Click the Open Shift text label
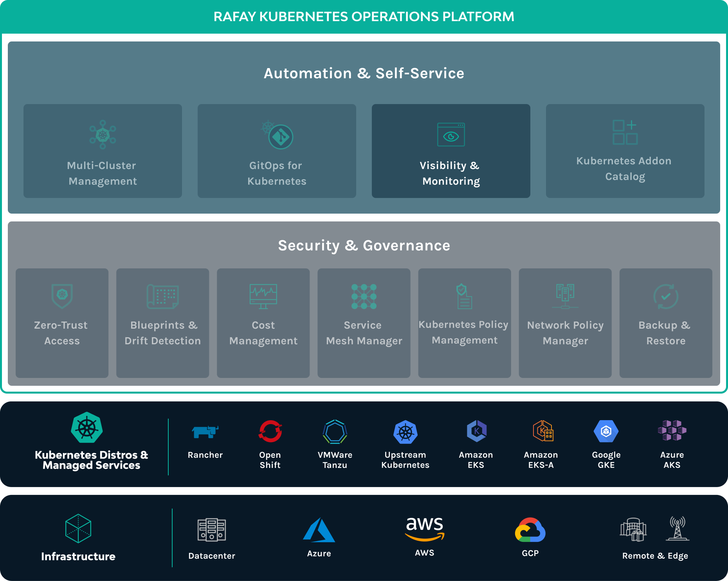 tap(270, 460)
